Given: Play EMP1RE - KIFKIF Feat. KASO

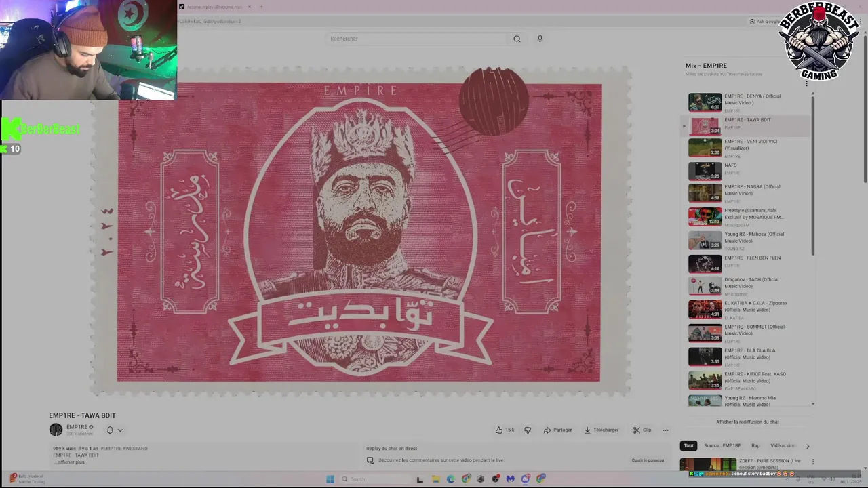Looking at the screenshot, I should pos(748,381).
